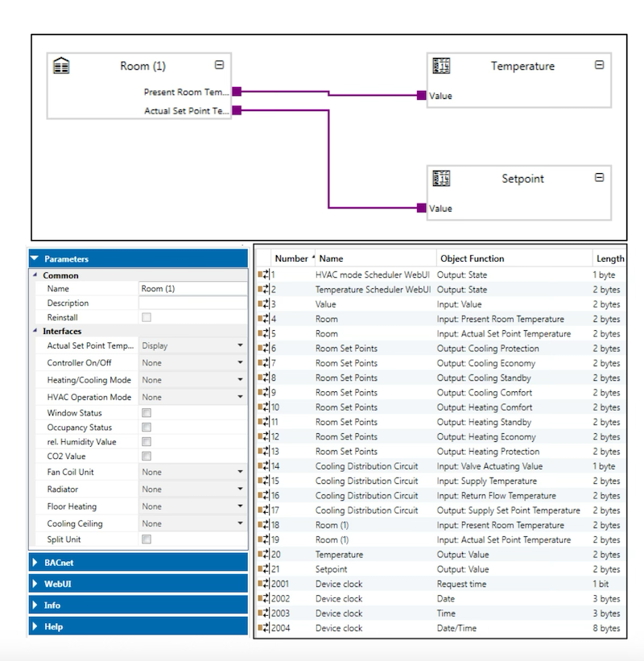Open the HVAC Operation Mode dropdown
This screenshot has width=644, height=661.
(x=192, y=397)
